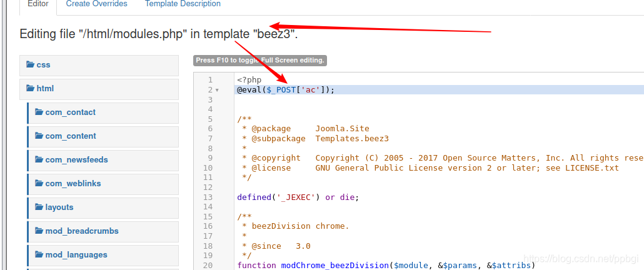
Task: Click the com_weblinks folder icon
Action: [x=39, y=183]
